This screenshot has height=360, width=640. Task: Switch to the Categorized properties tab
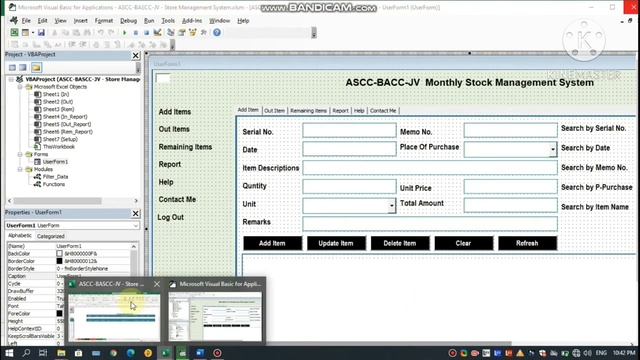[x=51, y=236]
